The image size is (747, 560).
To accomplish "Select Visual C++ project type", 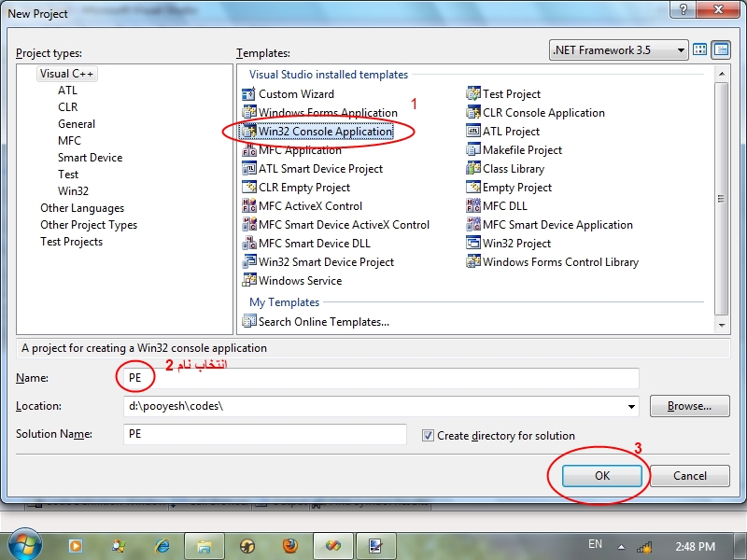I will point(66,74).
